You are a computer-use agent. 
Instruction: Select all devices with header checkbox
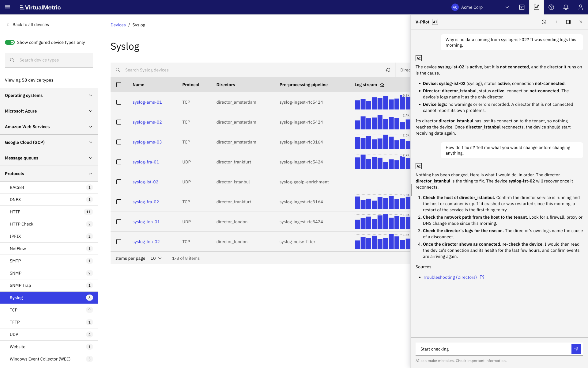point(119,85)
